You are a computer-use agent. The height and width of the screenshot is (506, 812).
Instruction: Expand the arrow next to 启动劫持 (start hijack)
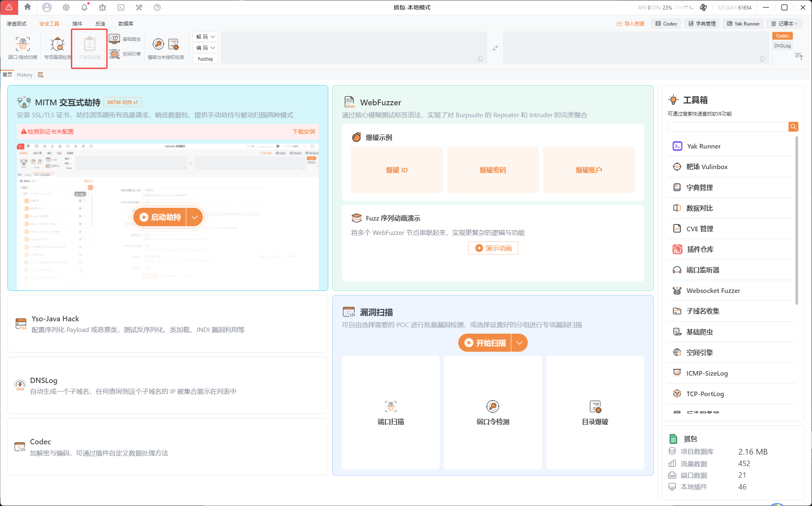[x=195, y=217]
